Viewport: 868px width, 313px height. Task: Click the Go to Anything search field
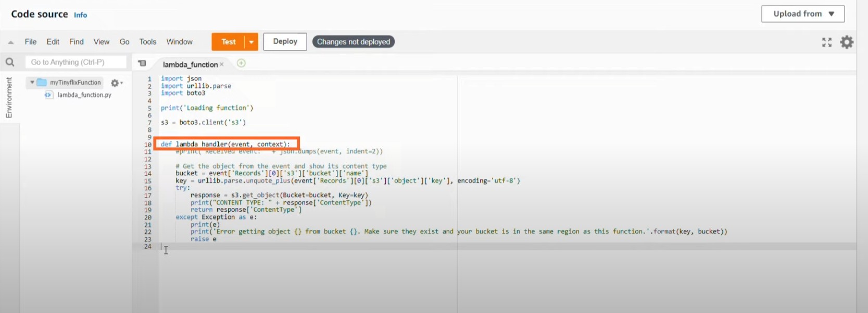click(76, 62)
